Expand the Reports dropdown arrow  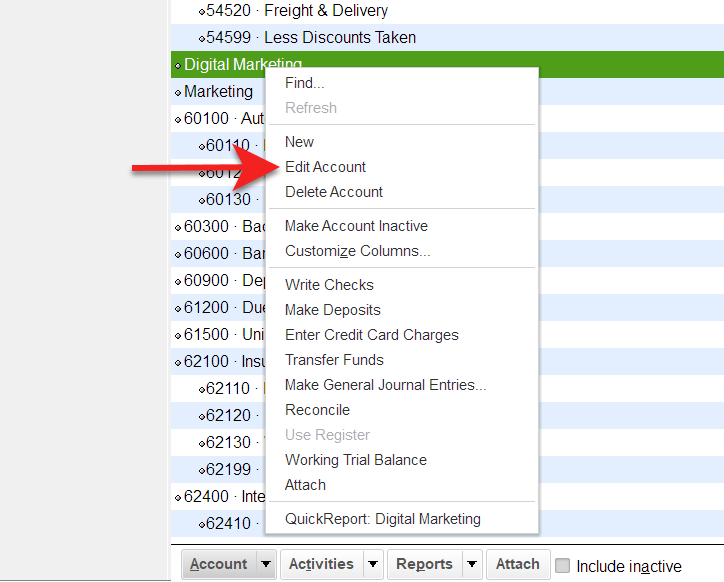[472, 564]
